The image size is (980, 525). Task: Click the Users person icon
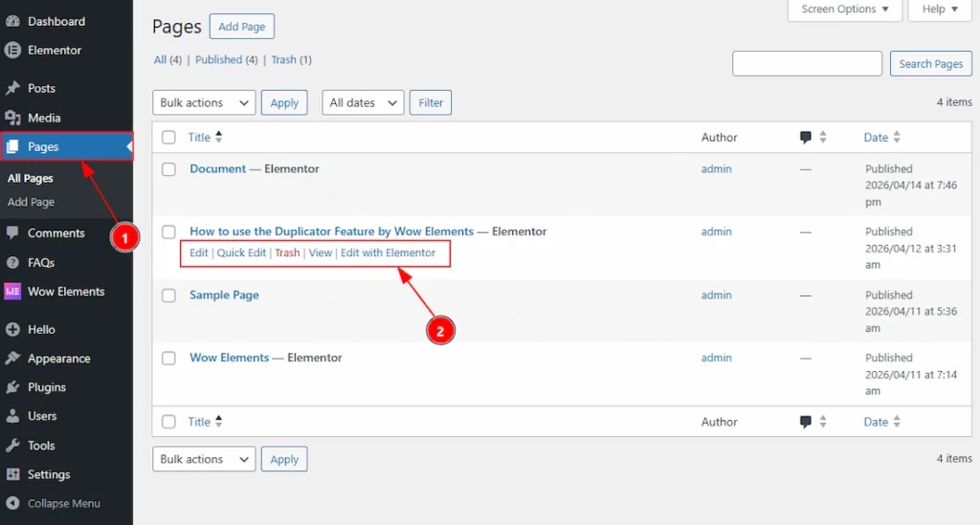click(12, 416)
